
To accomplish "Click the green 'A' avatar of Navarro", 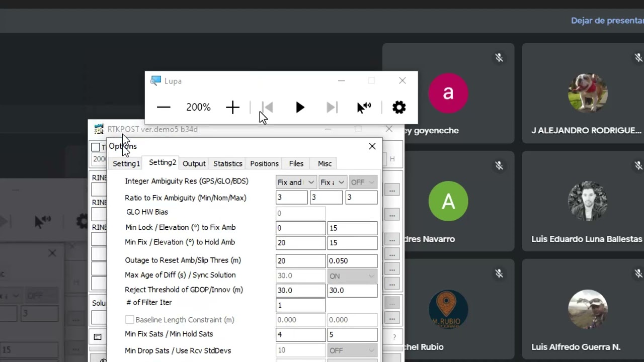I will [x=448, y=201].
